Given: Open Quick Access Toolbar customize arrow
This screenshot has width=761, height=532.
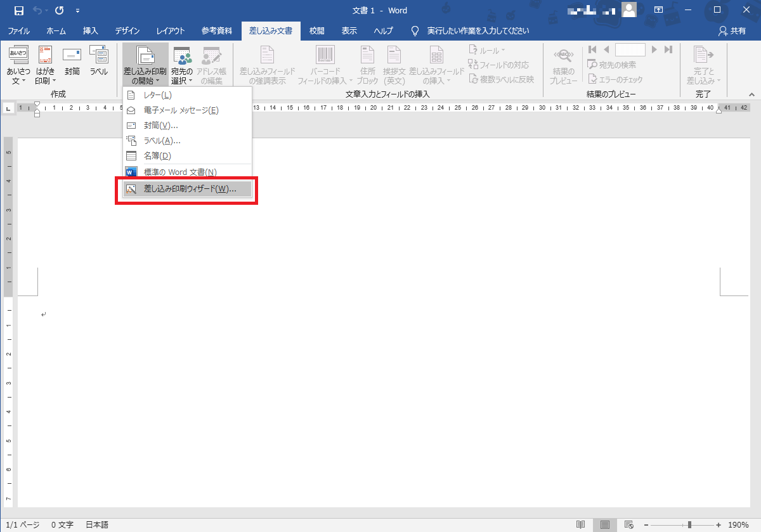Looking at the screenshot, I should click(77, 11).
